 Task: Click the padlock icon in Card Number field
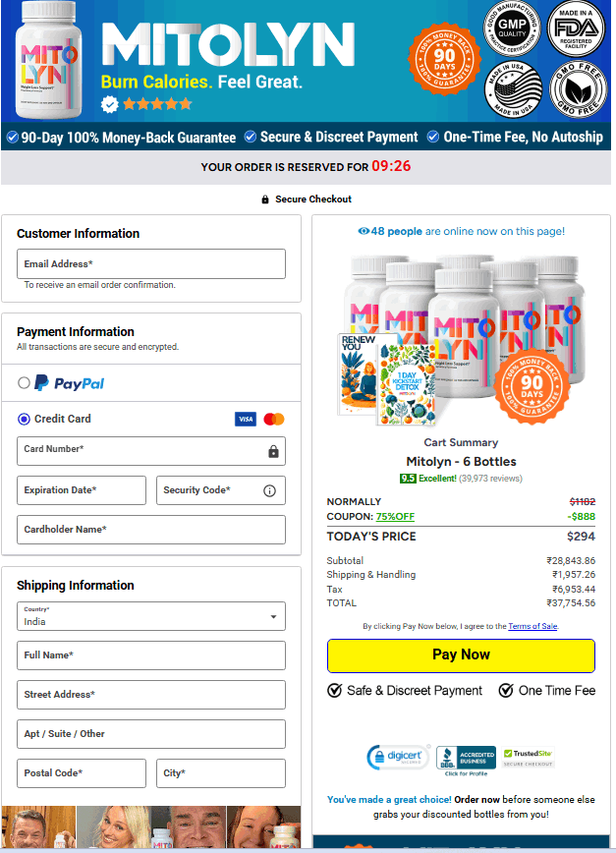273,451
